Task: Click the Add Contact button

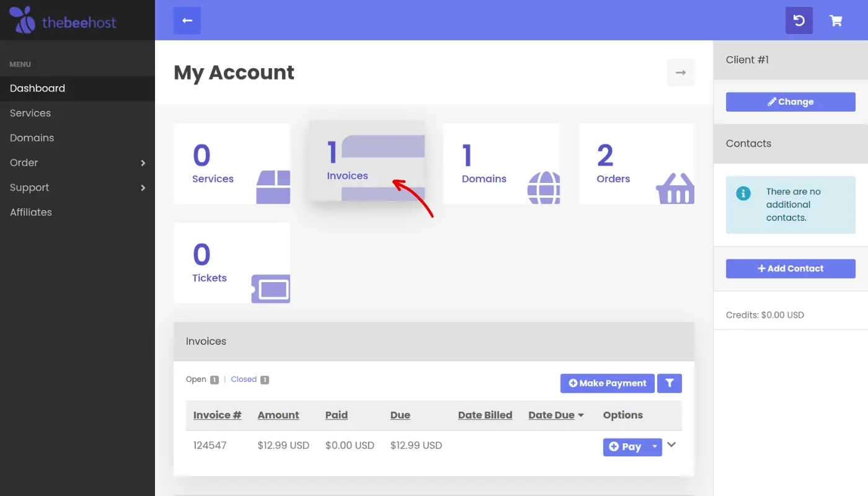Action: 790,268
